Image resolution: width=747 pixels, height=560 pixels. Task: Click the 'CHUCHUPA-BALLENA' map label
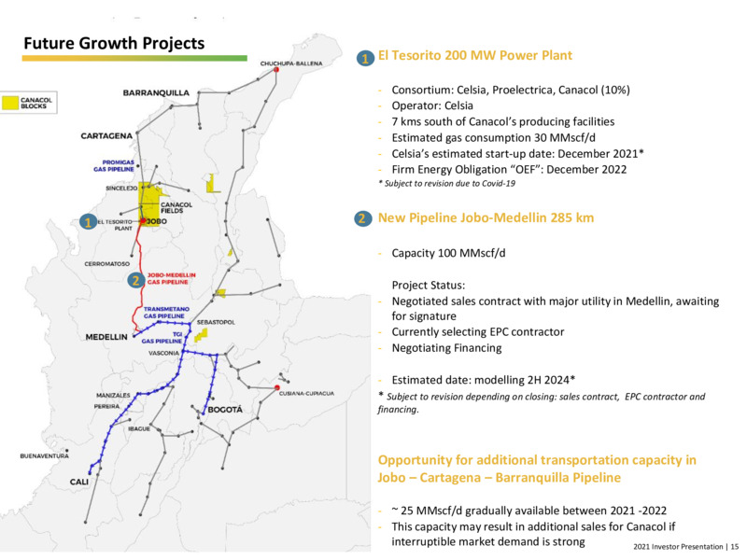(x=291, y=63)
